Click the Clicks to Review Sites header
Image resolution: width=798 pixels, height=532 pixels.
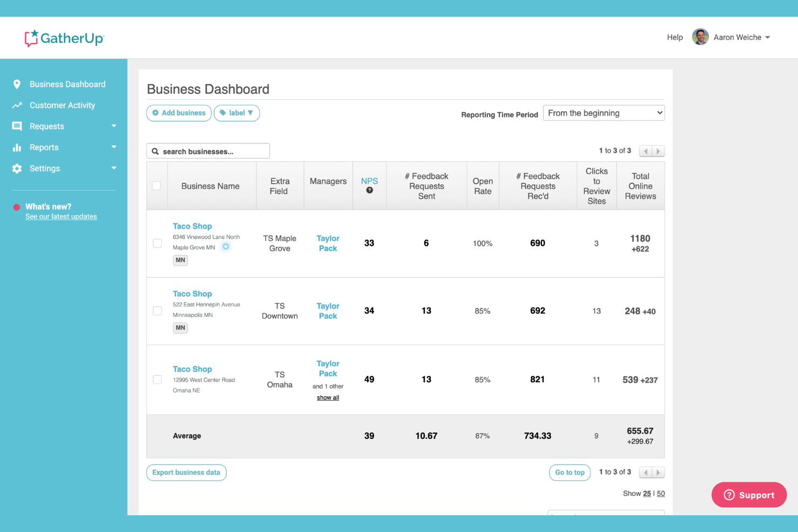tap(596, 186)
